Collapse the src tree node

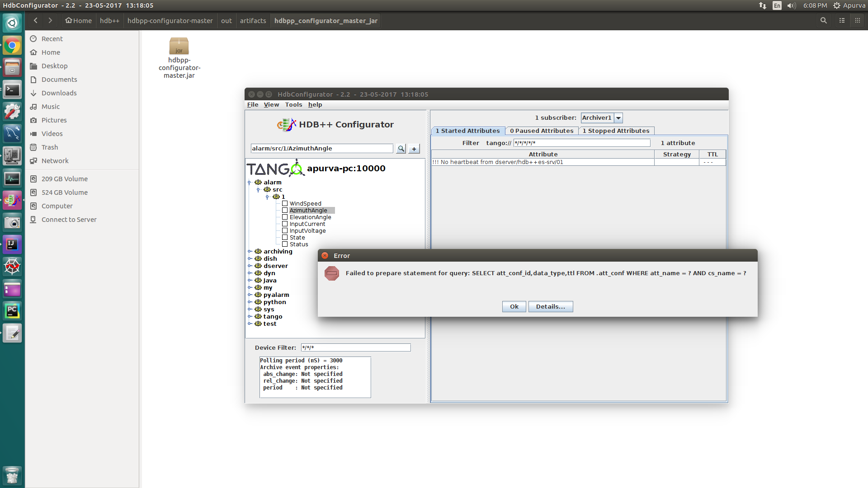coord(258,190)
